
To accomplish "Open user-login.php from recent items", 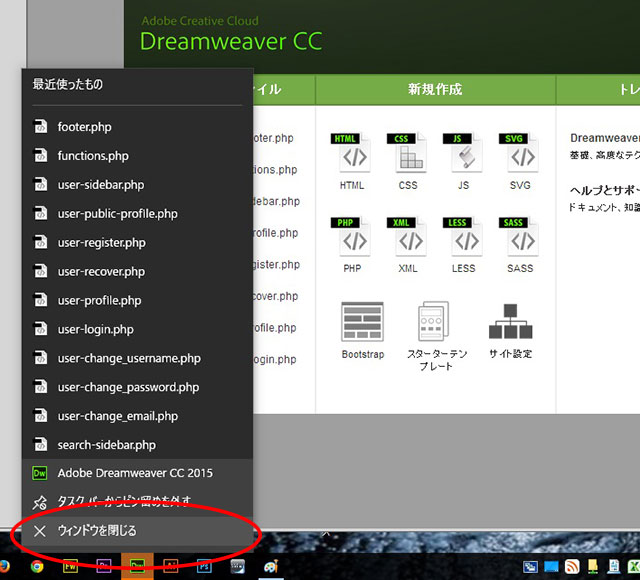I will point(138,329).
